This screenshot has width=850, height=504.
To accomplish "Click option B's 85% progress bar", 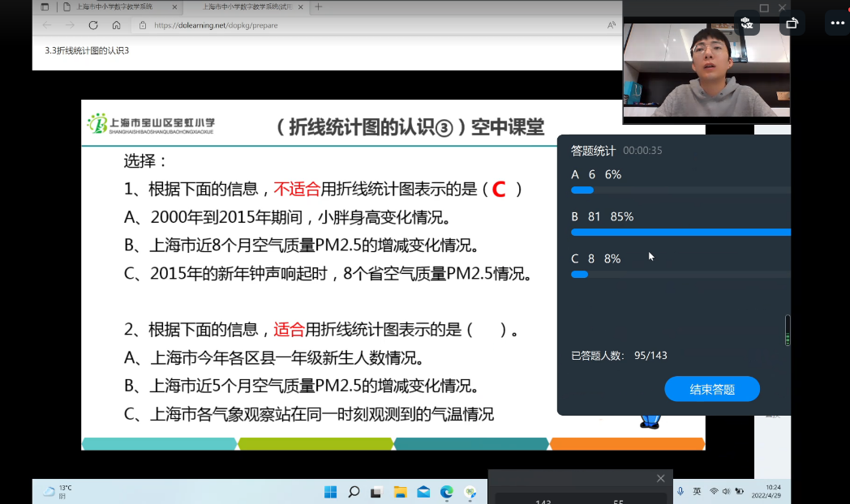I will point(681,232).
